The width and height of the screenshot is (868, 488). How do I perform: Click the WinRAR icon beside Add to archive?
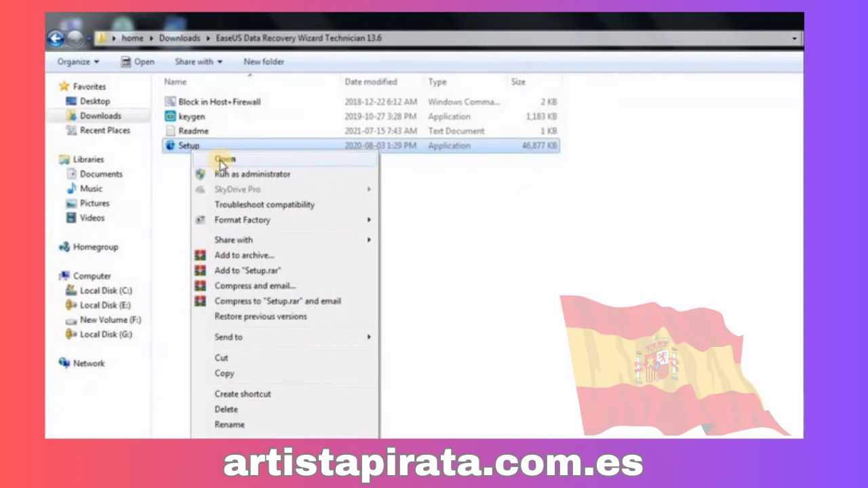pos(200,256)
